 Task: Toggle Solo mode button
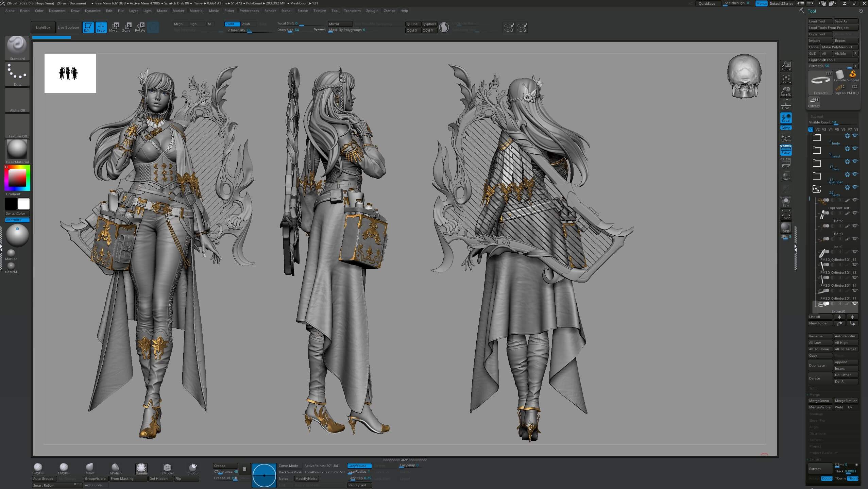[786, 202]
